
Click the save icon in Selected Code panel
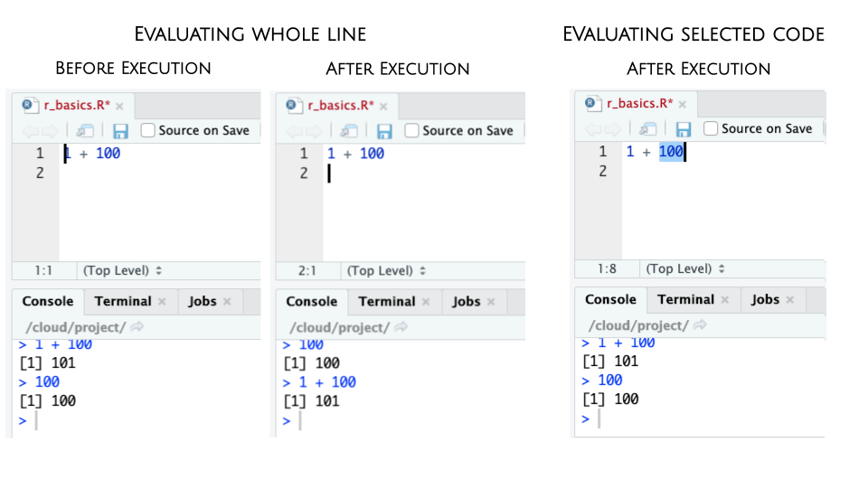pyautogui.click(x=684, y=129)
